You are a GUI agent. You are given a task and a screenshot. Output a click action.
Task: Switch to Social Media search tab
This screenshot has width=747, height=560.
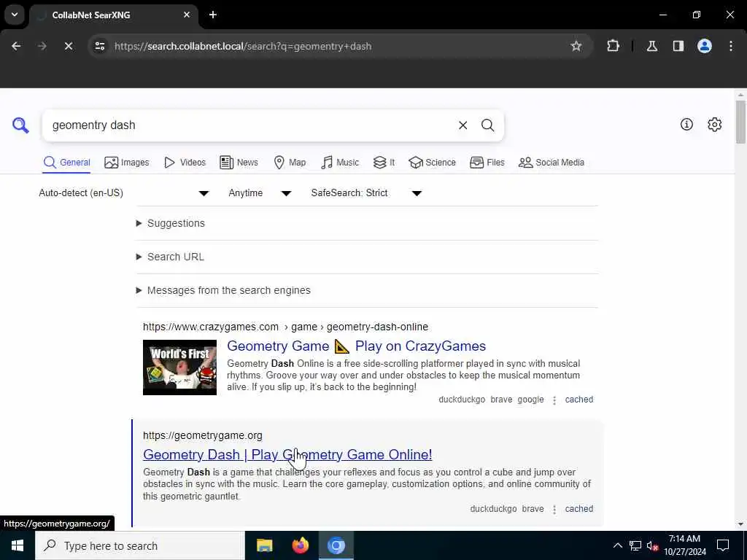pyautogui.click(x=551, y=163)
